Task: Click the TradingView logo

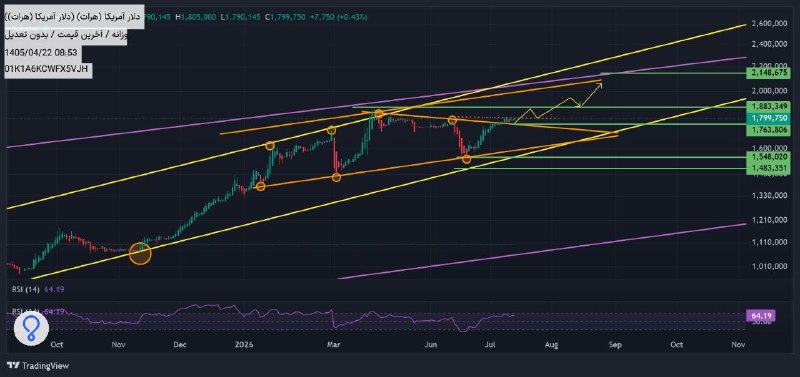Action: (37, 365)
